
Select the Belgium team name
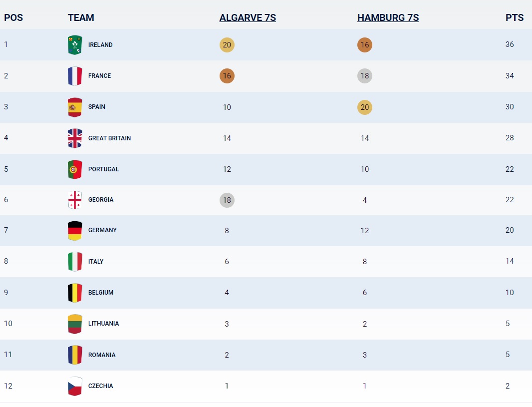(101, 293)
